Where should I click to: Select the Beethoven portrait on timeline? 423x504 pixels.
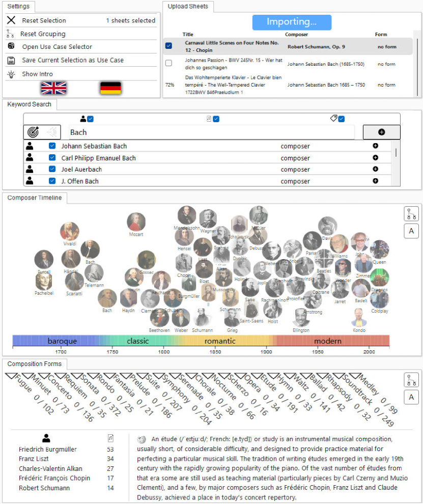159,318
